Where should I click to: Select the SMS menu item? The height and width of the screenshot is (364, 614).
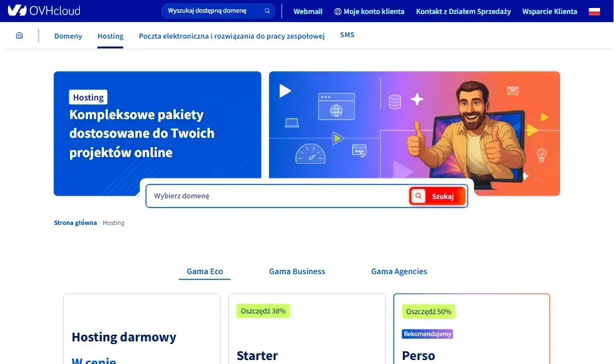point(347,35)
